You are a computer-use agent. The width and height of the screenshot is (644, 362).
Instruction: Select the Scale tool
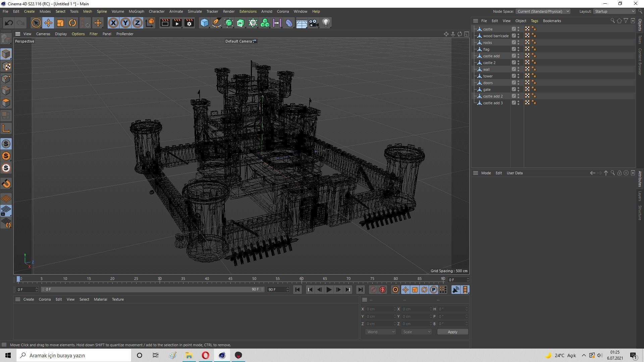(60, 23)
